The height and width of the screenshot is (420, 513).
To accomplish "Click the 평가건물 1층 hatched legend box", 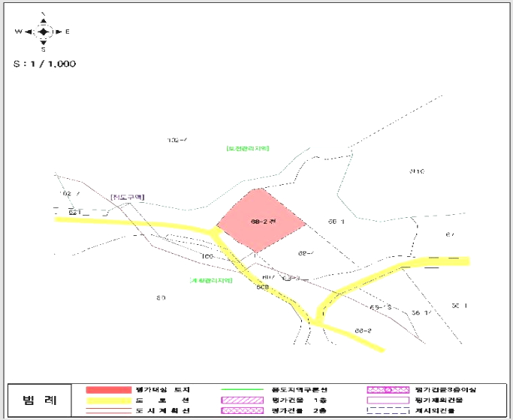I will [243, 400].
